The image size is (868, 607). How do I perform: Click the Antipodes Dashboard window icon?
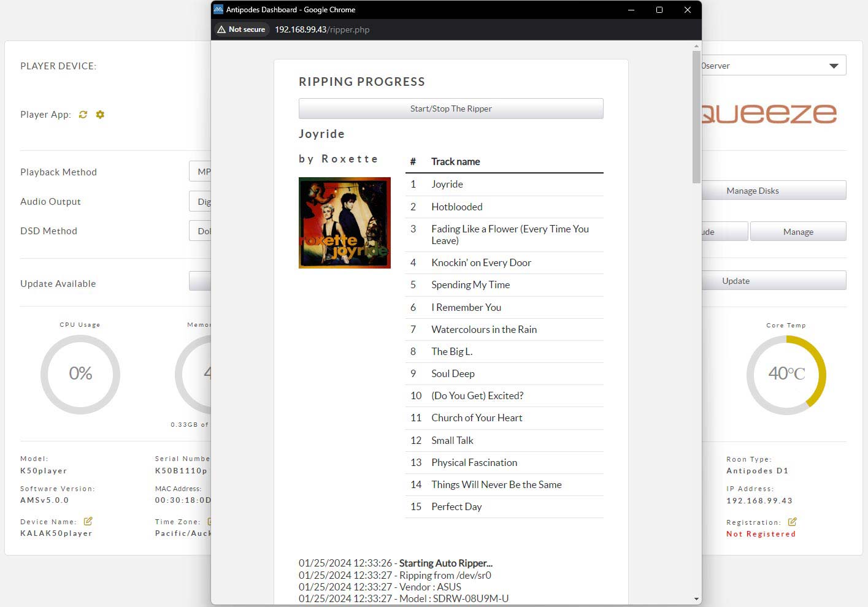coord(218,9)
